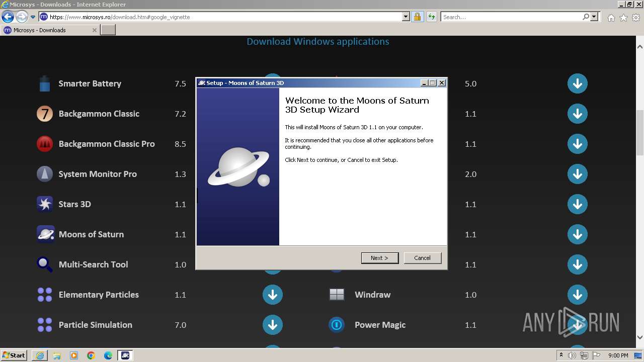Click Cancel in the Setup wizard

422,258
